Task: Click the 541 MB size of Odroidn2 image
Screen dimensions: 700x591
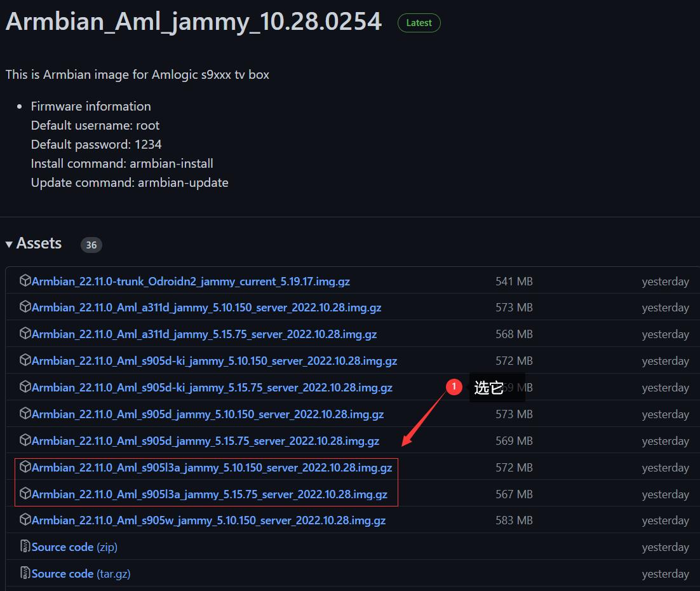Action: pos(514,282)
